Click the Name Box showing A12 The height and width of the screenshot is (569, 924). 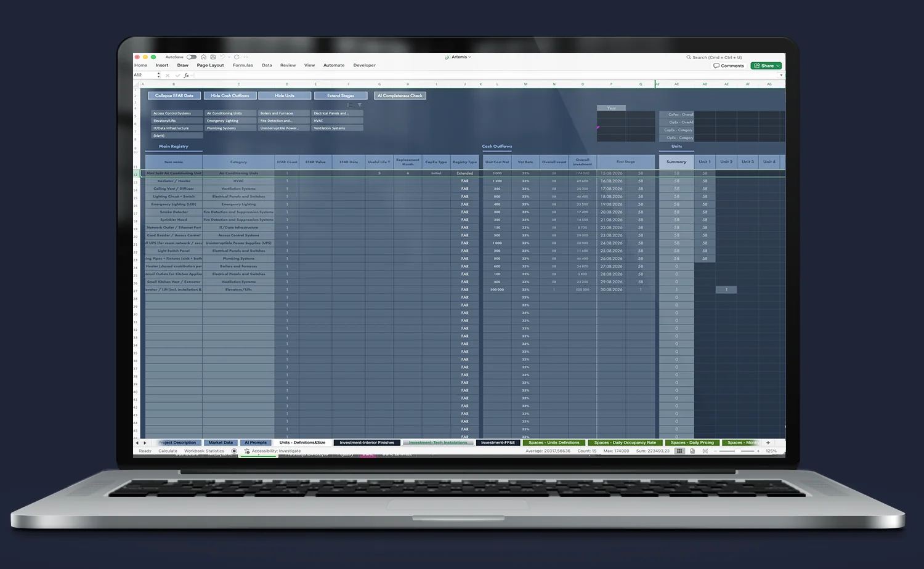point(145,75)
